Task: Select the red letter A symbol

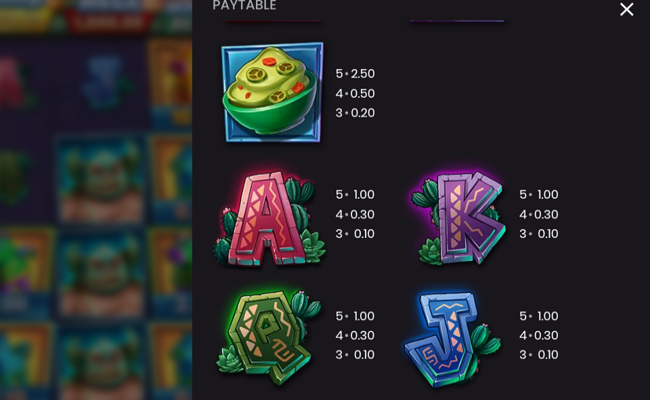Action: [x=269, y=218]
